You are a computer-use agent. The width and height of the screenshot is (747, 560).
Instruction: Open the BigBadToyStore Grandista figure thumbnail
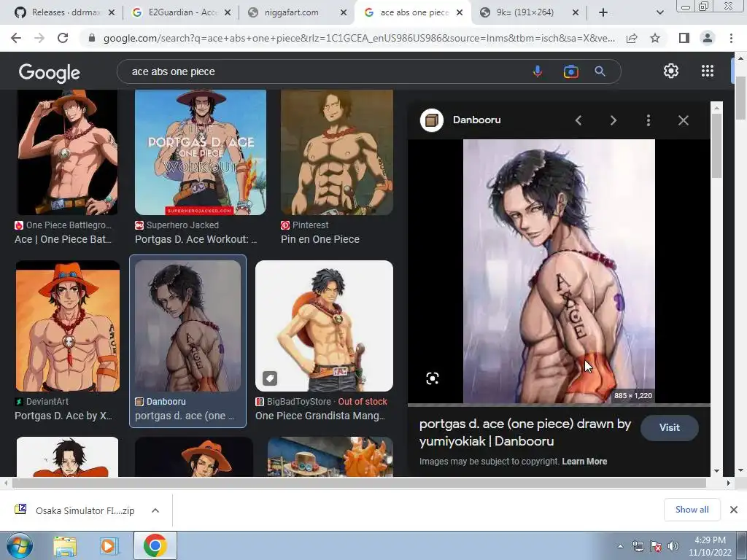(324, 326)
